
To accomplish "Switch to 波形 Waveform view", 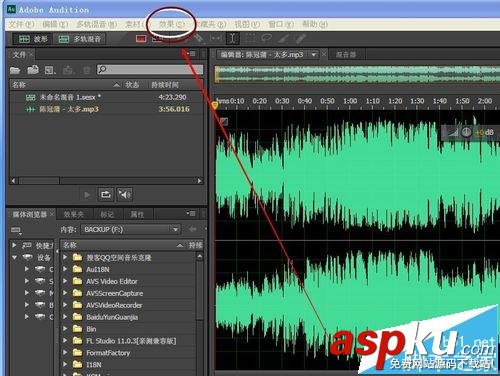I will pyautogui.click(x=33, y=39).
